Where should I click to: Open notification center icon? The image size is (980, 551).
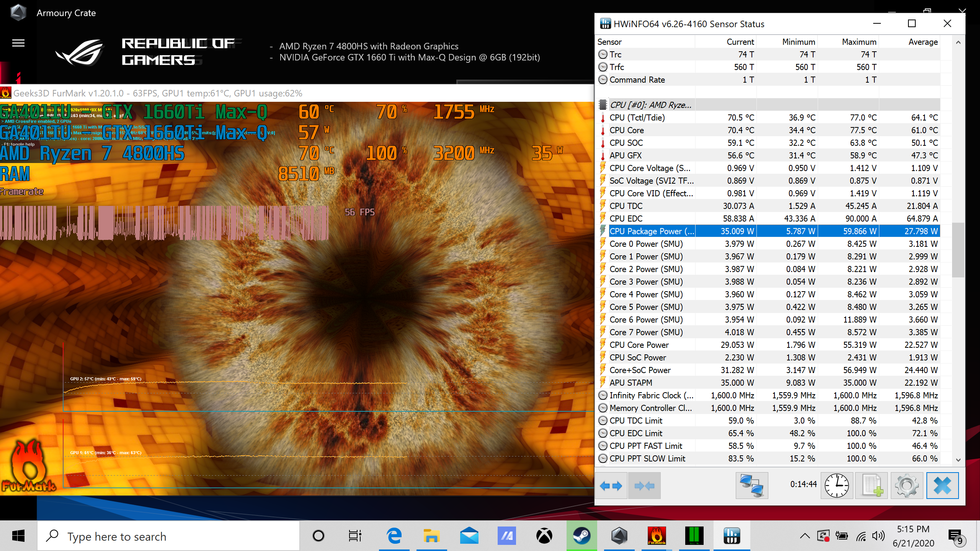[957, 536]
